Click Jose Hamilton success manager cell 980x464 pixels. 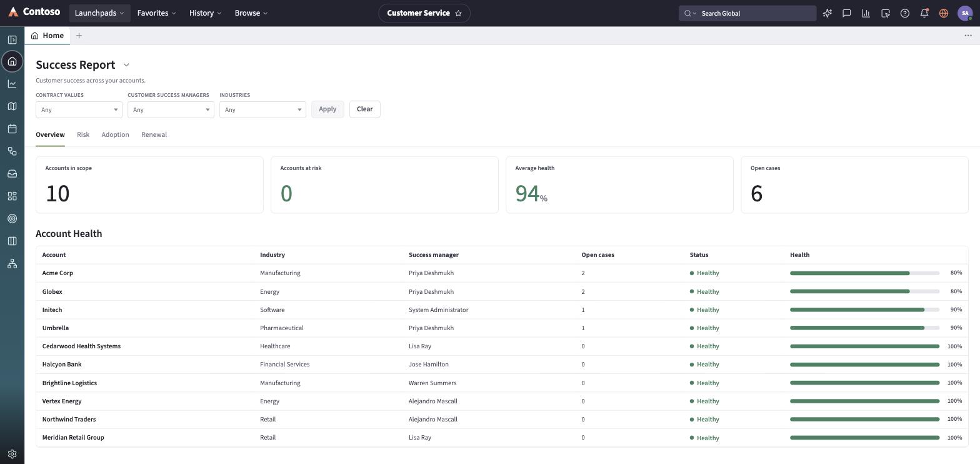428,365
